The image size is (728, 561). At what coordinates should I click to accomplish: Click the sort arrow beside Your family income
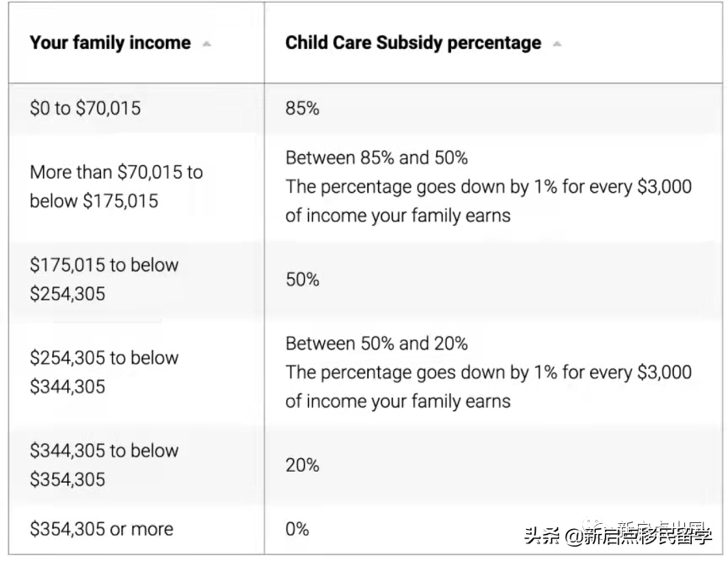coord(207,44)
